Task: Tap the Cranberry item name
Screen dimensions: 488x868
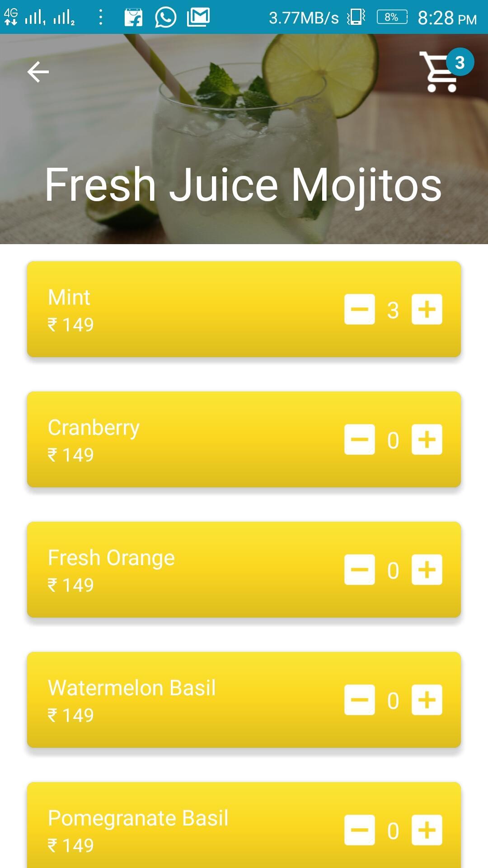Action: [94, 428]
